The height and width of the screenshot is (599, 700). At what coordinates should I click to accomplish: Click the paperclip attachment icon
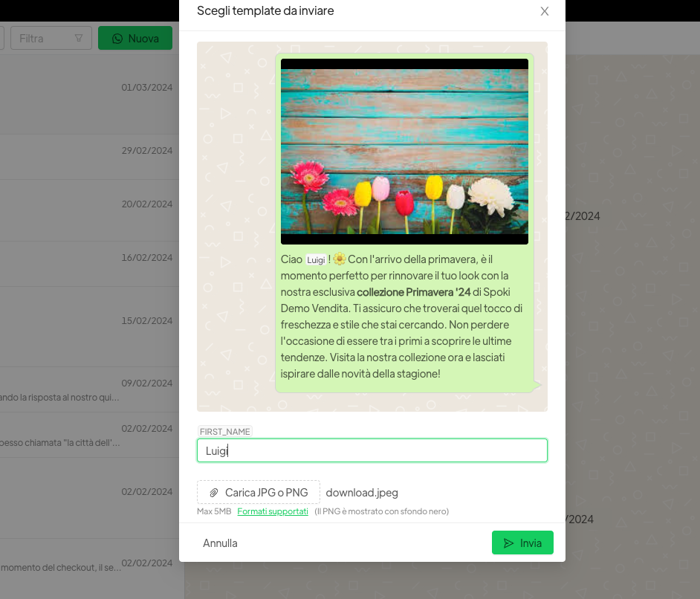213,493
